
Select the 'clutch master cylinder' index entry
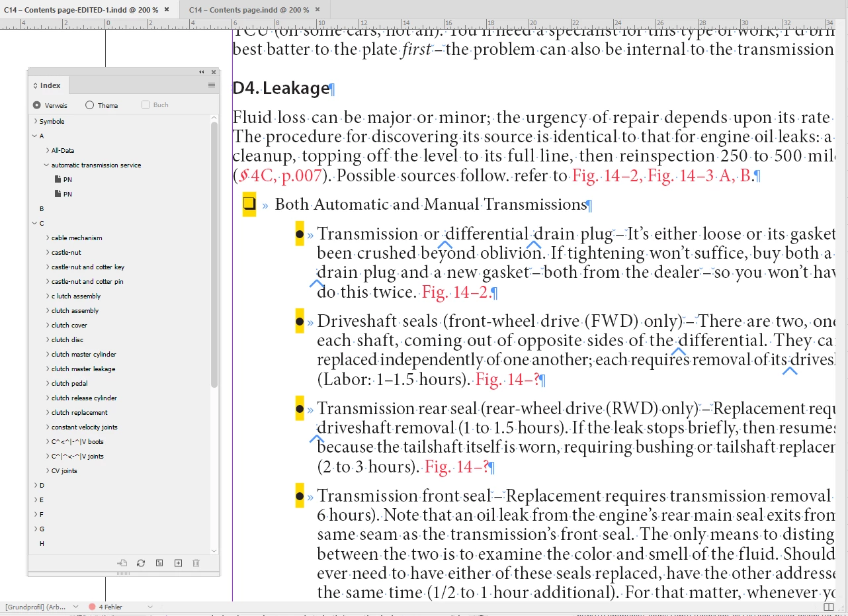84,354
